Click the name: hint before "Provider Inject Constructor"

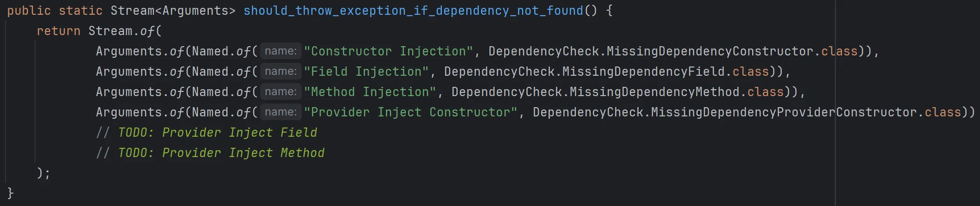(280, 112)
